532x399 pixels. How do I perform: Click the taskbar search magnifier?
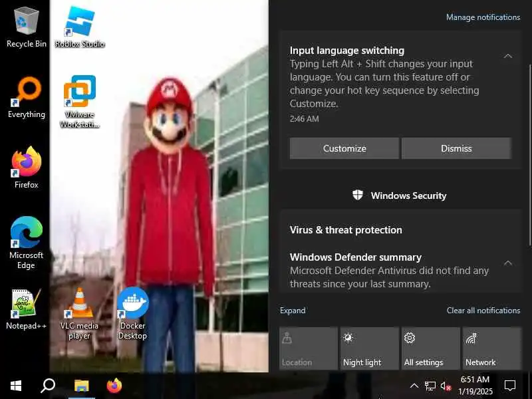48,386
